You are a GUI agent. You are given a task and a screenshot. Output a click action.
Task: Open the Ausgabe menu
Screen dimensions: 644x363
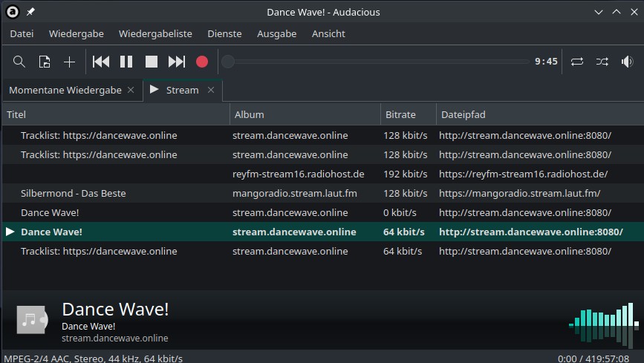pyautogui.click(x=277, y=33)
